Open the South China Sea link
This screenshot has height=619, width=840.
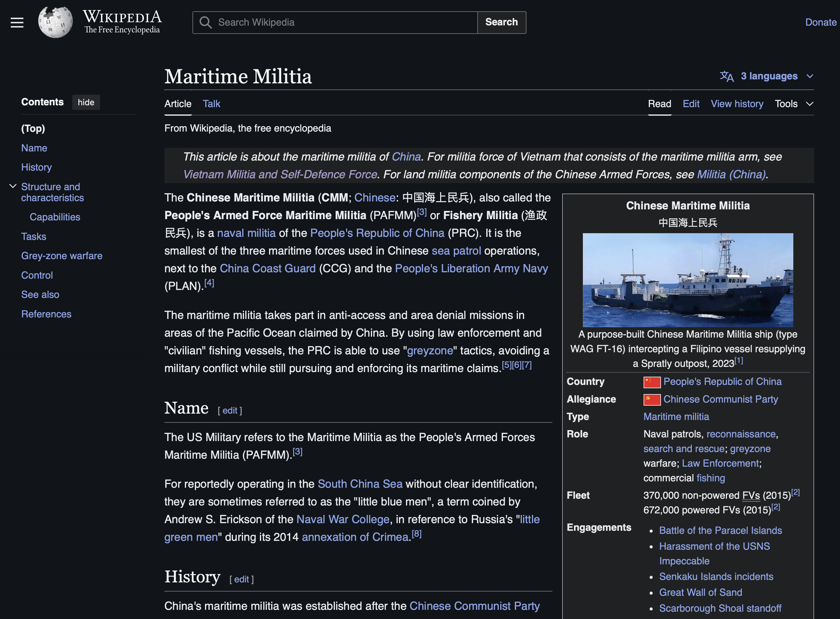(x=360, y=484)
